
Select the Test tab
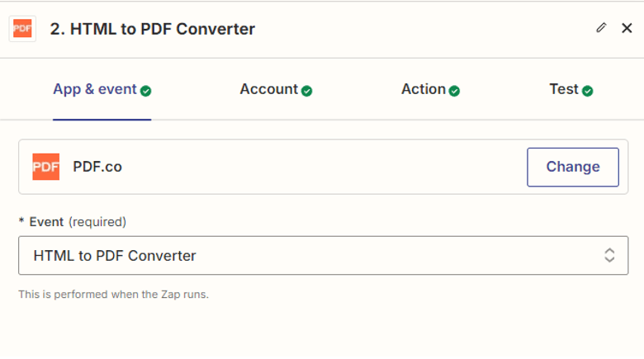click(x=564, y=89)
